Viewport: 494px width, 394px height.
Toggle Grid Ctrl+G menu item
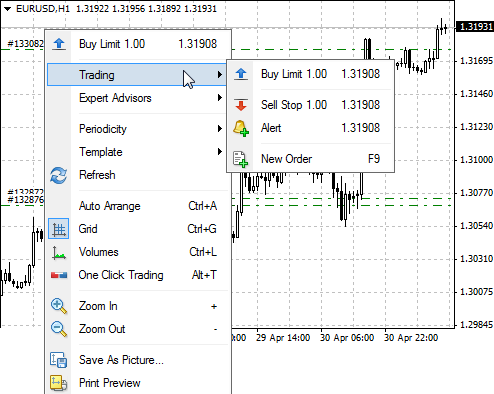coord(138,229)
